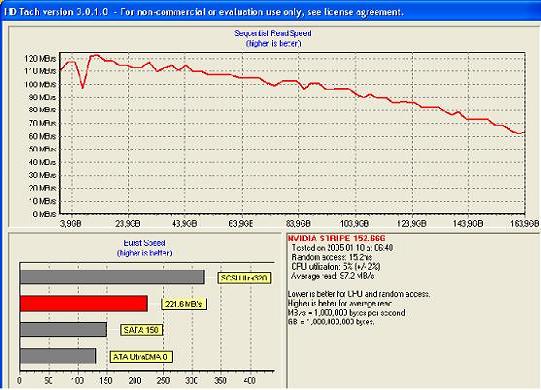The width and height of the screenshot is (541, 390).
Task: Click the 'NVIDIA STRIPE 152.66G' drive name
Action: [336, 238]
